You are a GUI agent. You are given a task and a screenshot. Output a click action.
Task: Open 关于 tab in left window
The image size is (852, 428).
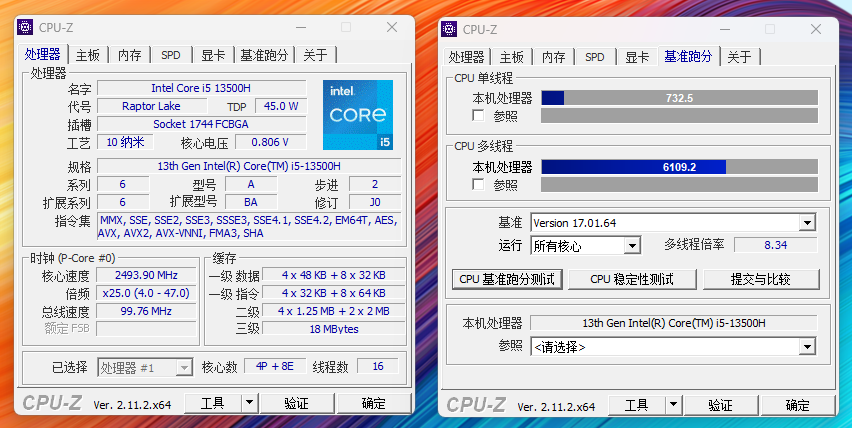tap(316, 55)
